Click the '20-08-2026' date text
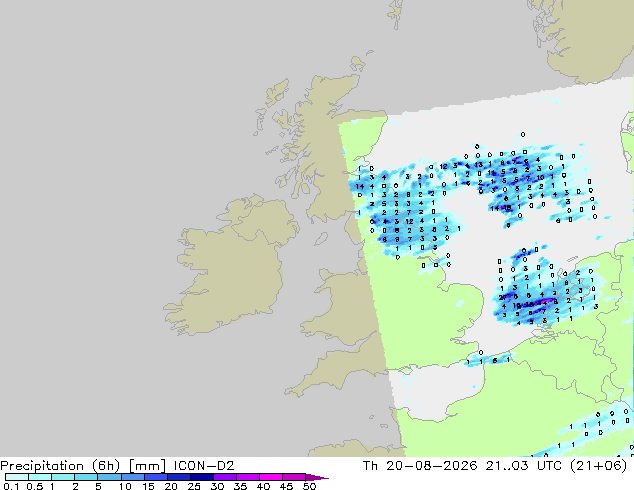Viewport: 634px width, 490px height. (431, 466)
